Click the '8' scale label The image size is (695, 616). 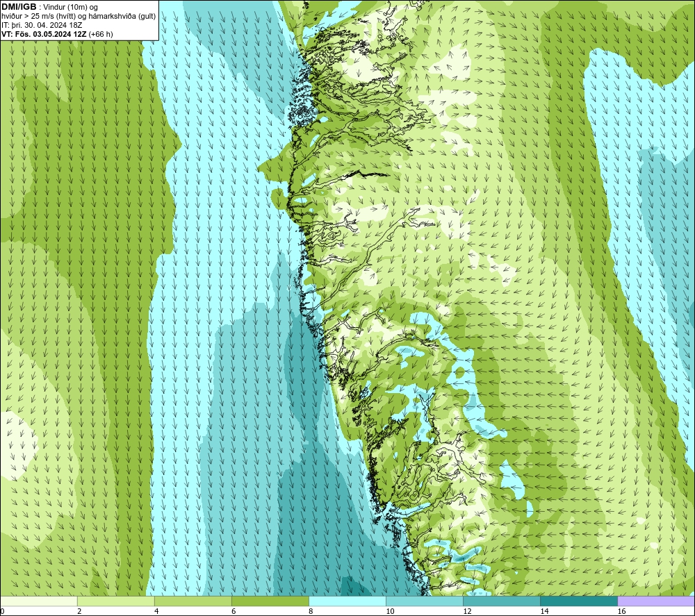pyautogui.click(x=311, y=611)
